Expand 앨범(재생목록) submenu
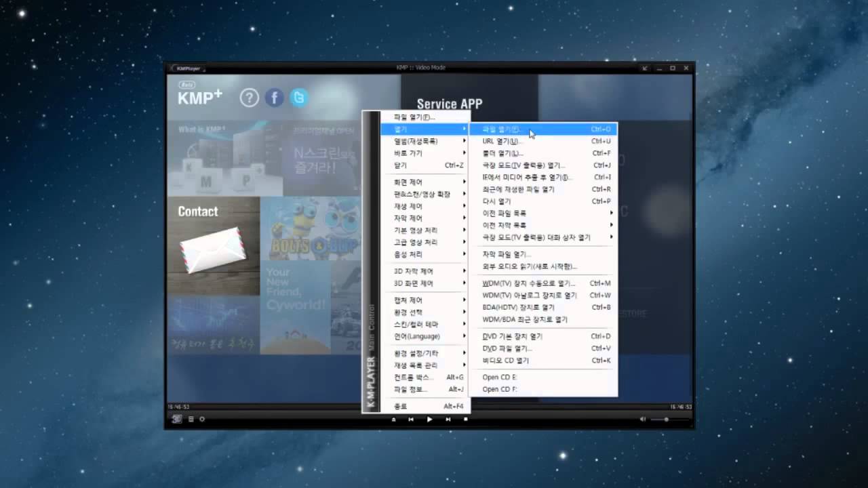 click(x=425, y=141)
